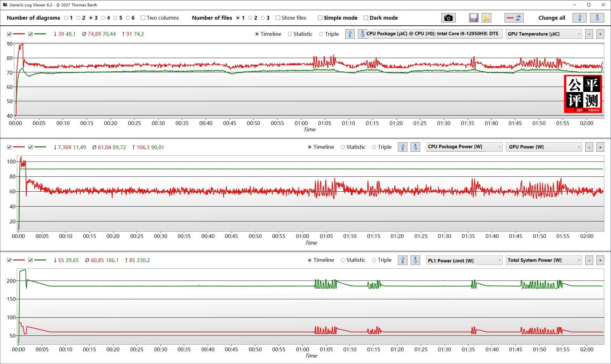Click the Change all up arrow
The height and width of the screenshot is (364, 611).
(x=579, y=18)
